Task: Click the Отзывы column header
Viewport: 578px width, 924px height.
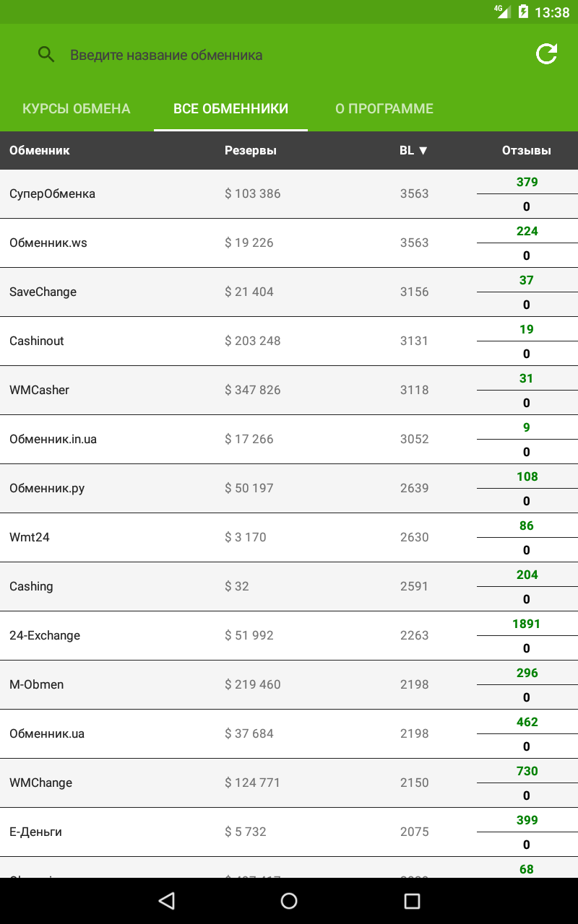Action: [x=527, y=150]
